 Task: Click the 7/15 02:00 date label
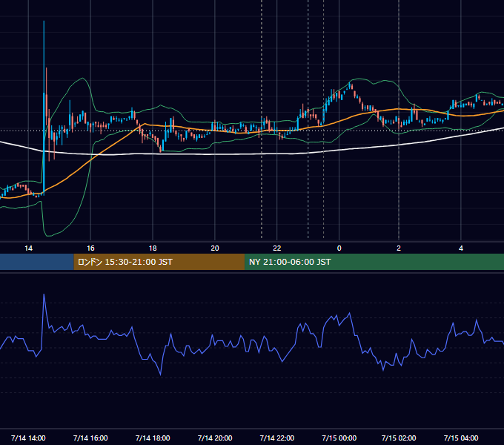pyautogui.click(x=399, y=438)
